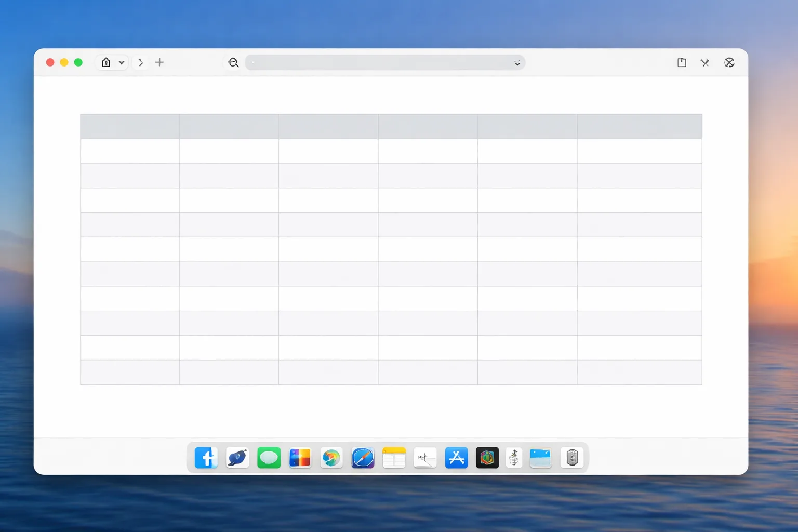Launch the App Store from the dock
Screen dimensions: 798x532
[x=456, y=458]
